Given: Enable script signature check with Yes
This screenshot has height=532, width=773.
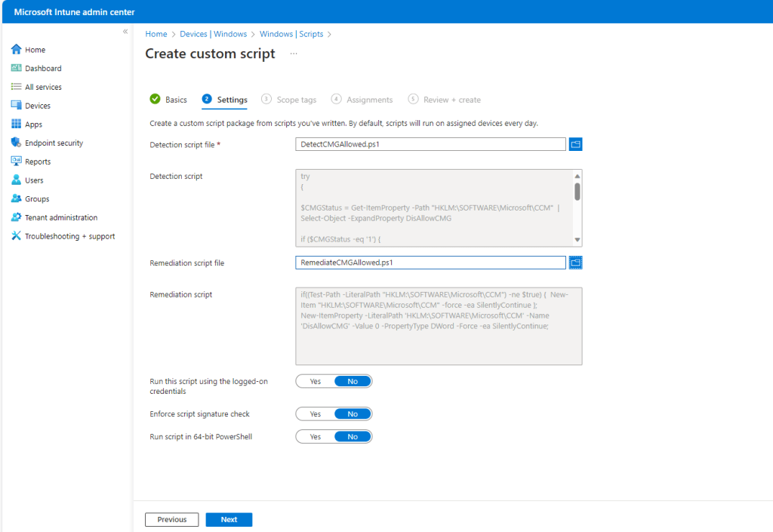Looking at the screenshot, I should point(315,414).
